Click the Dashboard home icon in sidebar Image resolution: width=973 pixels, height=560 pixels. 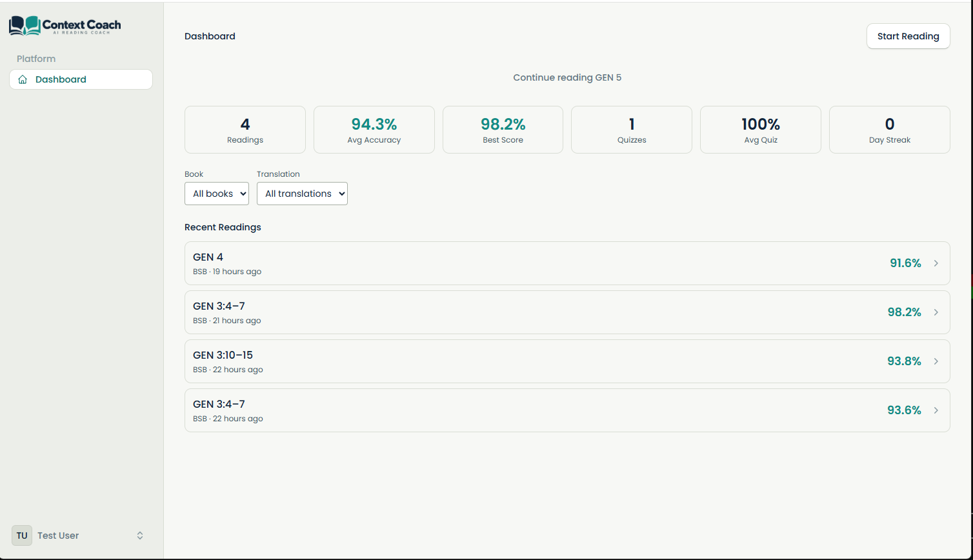tap(23, 79)
